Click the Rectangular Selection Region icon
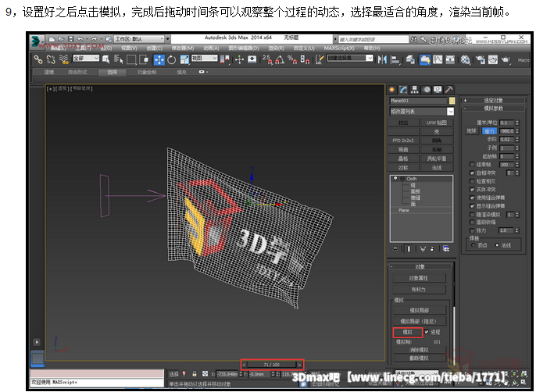This screenshot has height=392, width=536. tap(131, 60)
